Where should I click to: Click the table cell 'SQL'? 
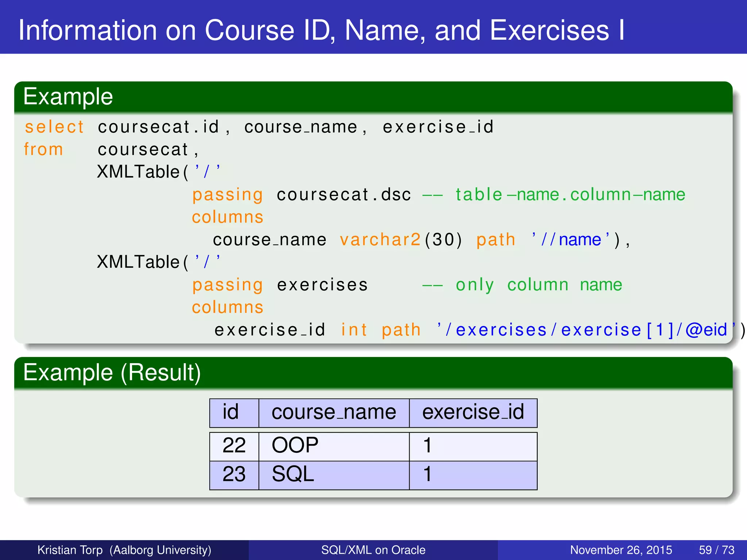(334, 475)
